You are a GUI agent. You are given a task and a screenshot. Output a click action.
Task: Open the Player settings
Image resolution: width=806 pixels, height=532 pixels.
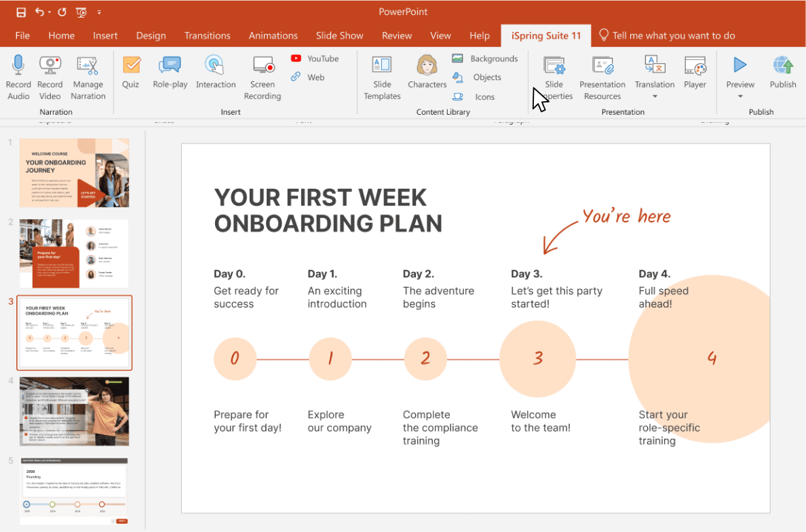pyautogui.click(x=695, y=66)
